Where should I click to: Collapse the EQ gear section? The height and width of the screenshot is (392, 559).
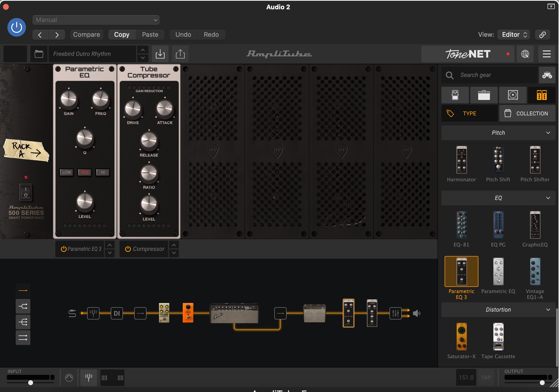tap(498, 198)
